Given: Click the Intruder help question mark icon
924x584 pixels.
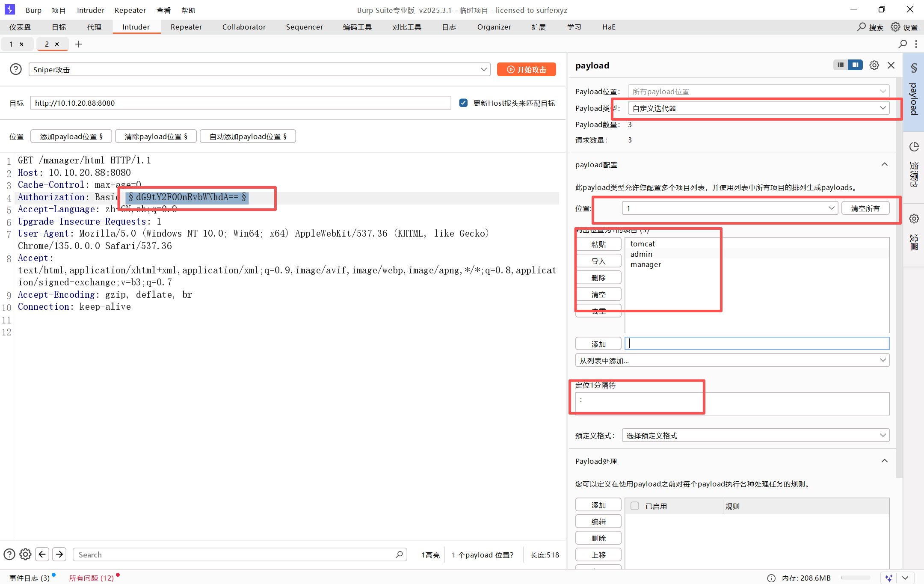Looking at the screenshot, I should [x=16, y=69].
